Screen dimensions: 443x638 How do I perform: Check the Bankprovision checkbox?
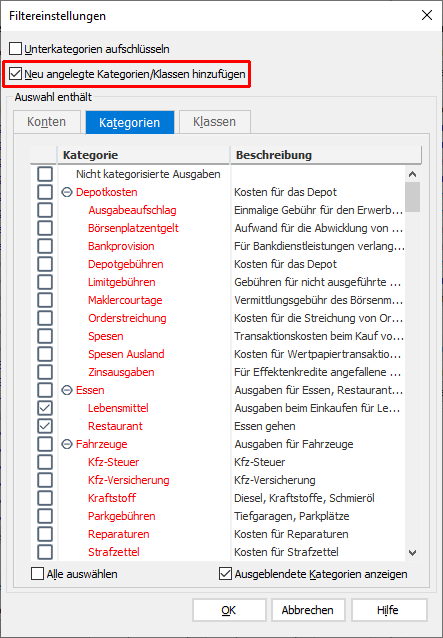tap(45, 246)
